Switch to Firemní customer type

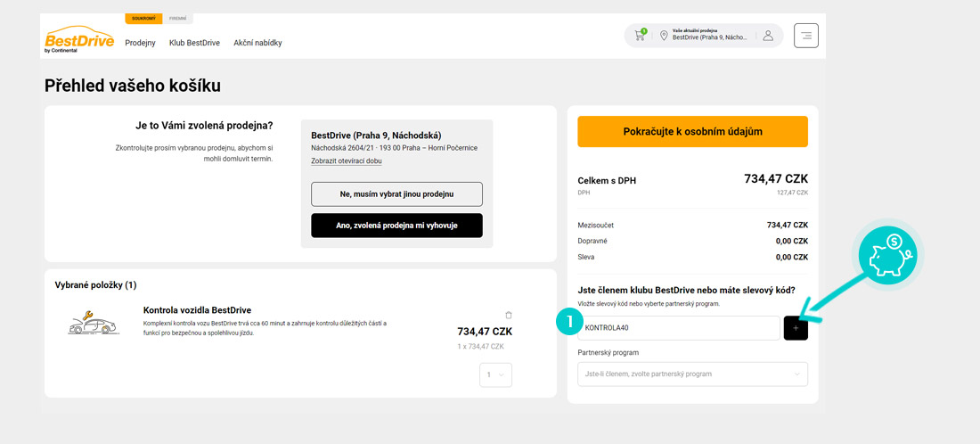click(x=178, y=18)
